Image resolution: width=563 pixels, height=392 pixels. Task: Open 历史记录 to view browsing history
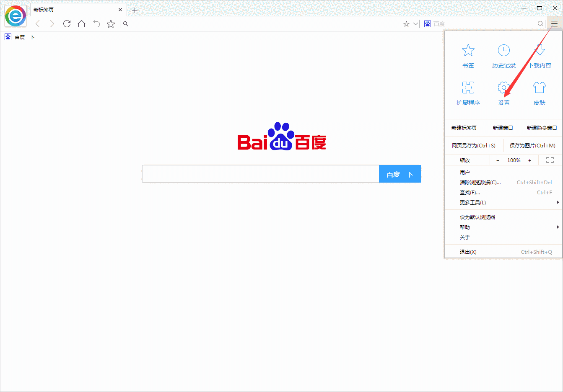tap(503, 54)
